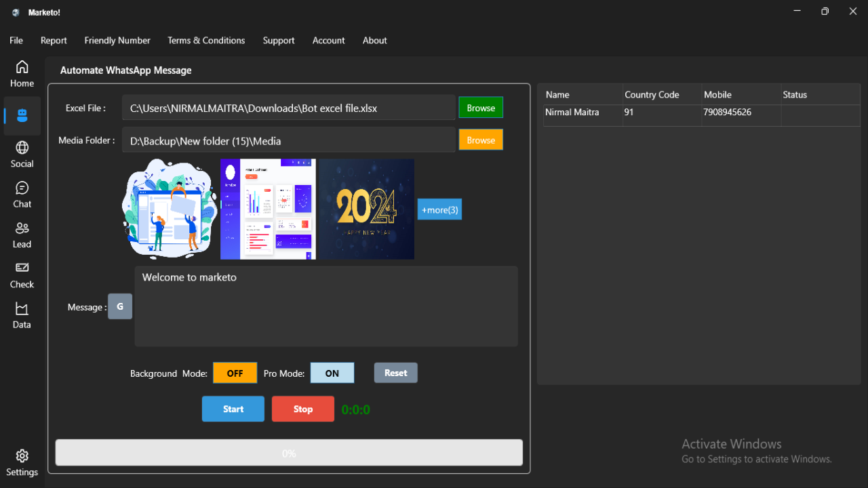The height and width of the screenshot is (488, 868).
Task: Open the Report menu
Action: pos(54,41)
